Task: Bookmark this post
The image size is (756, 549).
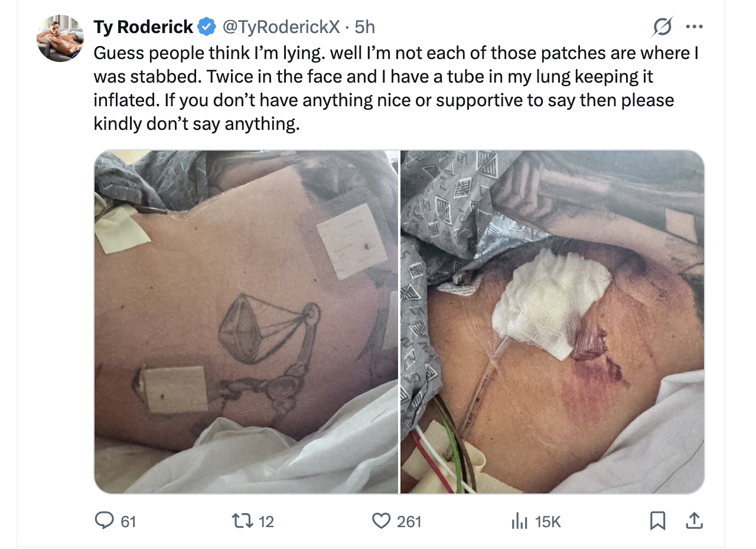Action: [657, 521]
